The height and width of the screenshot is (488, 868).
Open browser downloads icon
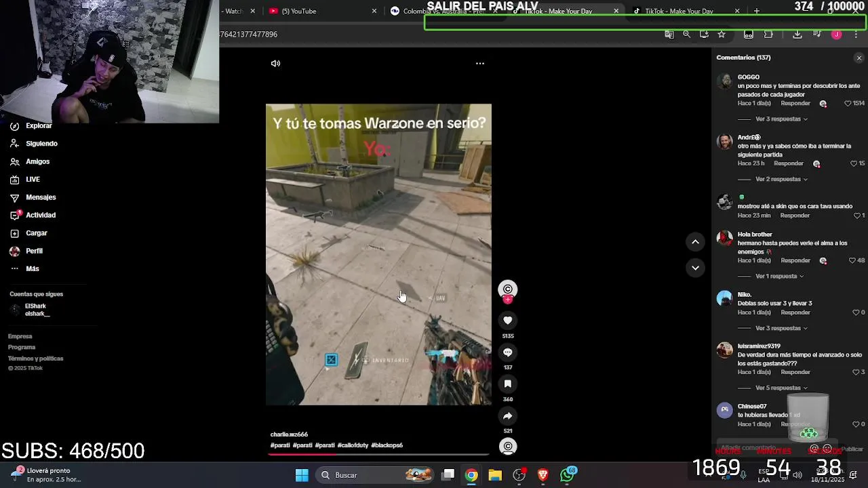click(x=797, y=34)
